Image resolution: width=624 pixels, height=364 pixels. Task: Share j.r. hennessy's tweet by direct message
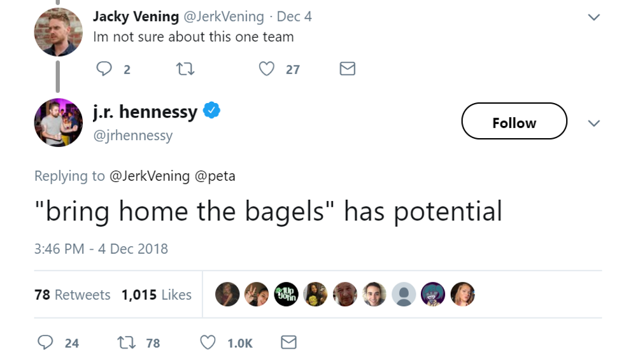coord(288,342)
